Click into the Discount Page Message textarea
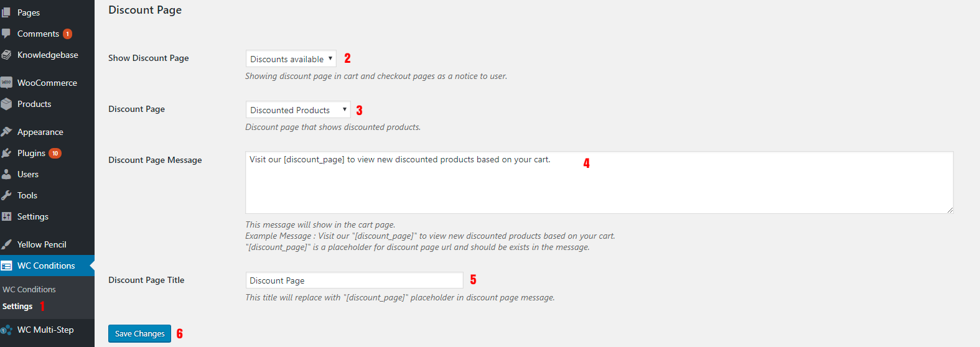This screenshot has height=347, width=980. click(599, 183)
